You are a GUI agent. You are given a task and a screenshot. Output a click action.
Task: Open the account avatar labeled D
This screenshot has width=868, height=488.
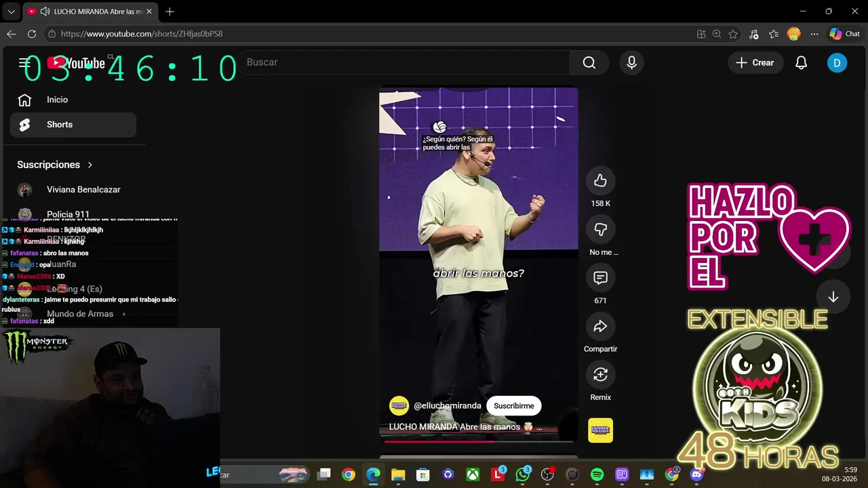[837, 62]
